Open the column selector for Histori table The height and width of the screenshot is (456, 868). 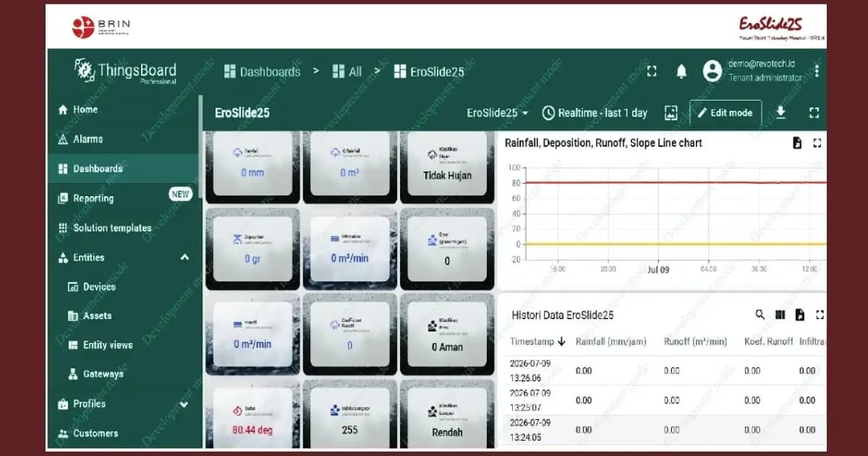click(x=780, y=315)
